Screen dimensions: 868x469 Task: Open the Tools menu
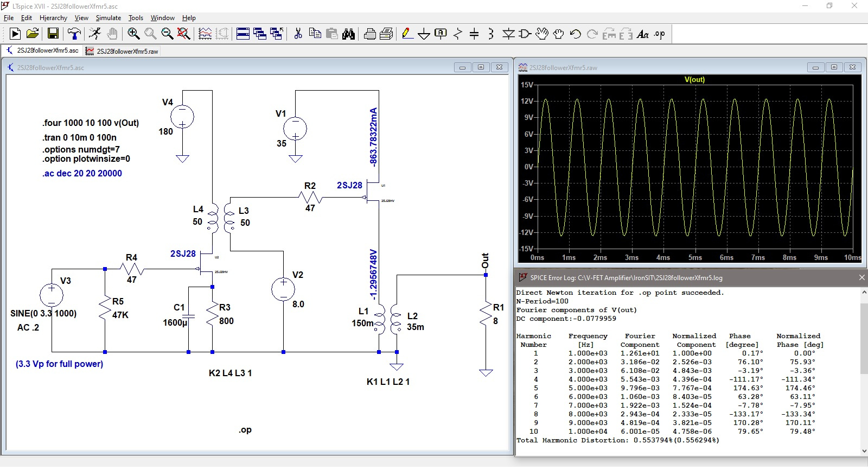136,18
